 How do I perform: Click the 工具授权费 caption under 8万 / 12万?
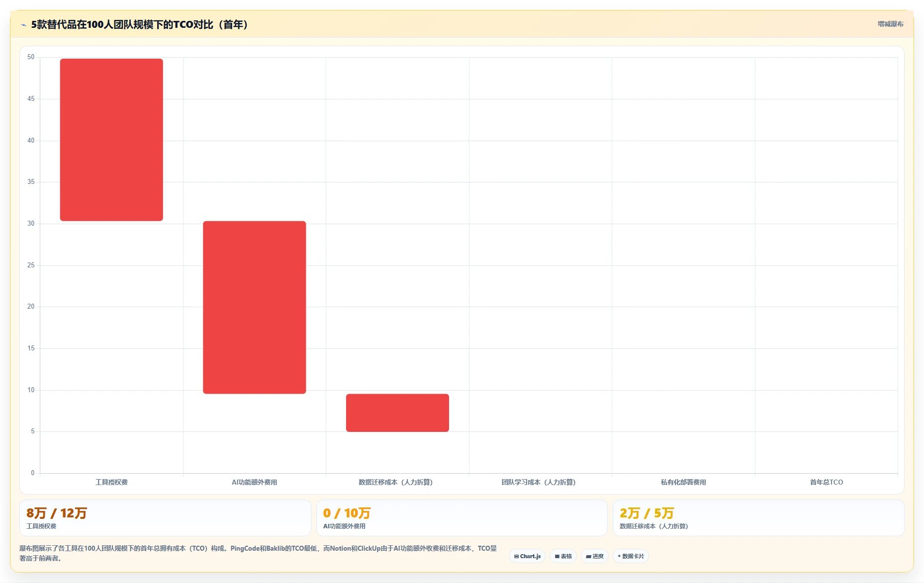[x=41, y=526]
